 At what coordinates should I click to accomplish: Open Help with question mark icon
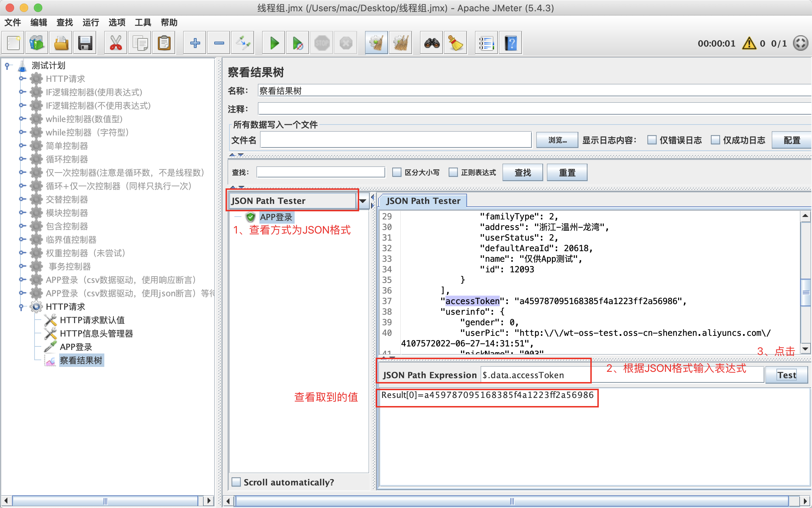point(511,43)
